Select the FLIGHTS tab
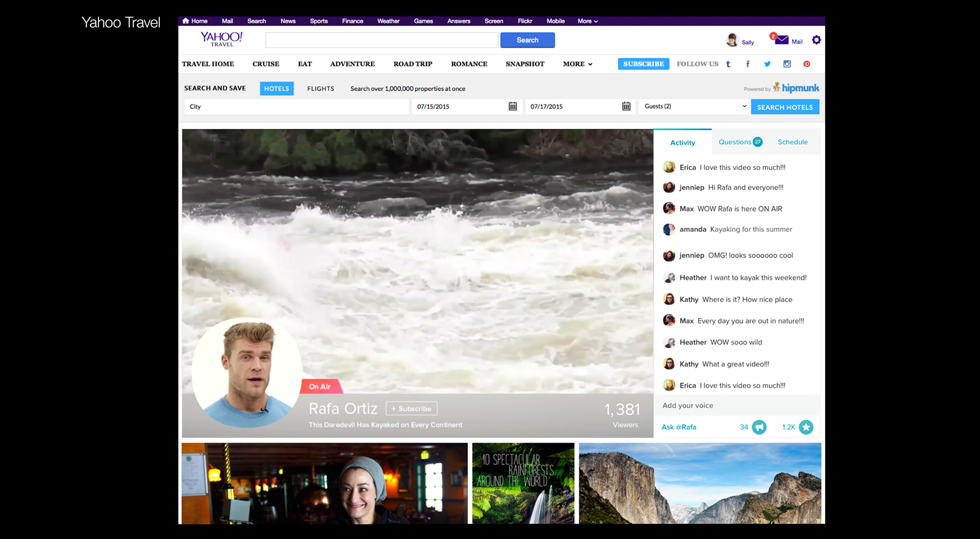The image size is (980, 539). click(320, 89)
